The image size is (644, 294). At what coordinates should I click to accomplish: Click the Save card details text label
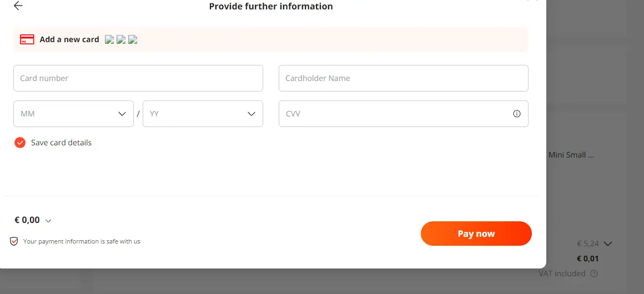click(61, 143)
